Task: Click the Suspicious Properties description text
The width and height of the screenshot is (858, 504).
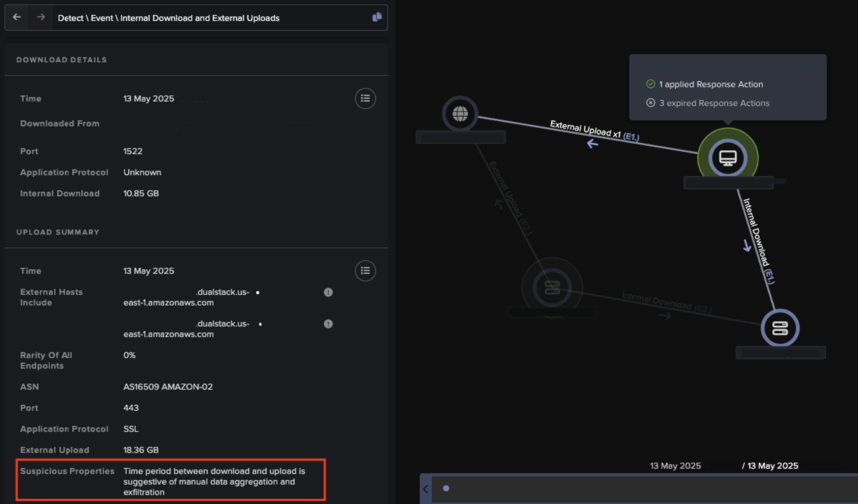Action: tap(214, 482)
